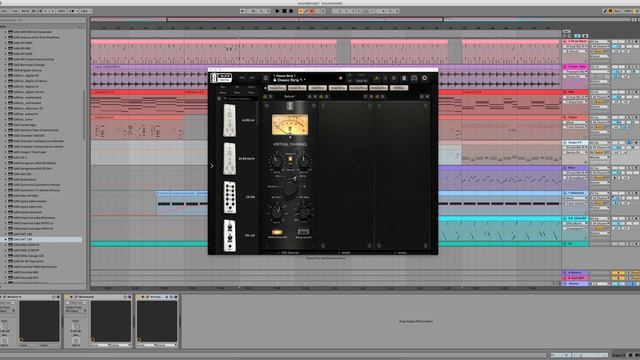
Task: Redo plugin change with the redo arrow
Action: [x=251, y=78]
